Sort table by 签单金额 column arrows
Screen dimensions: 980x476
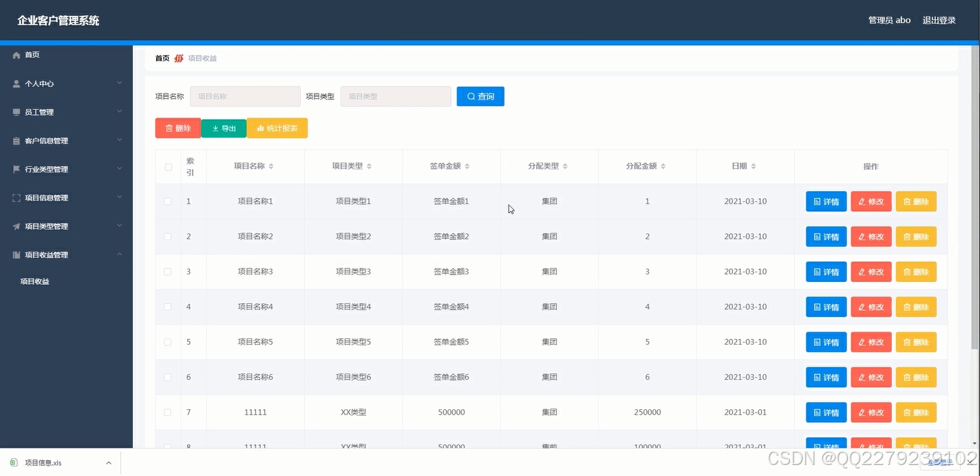(x=467, y=166)
